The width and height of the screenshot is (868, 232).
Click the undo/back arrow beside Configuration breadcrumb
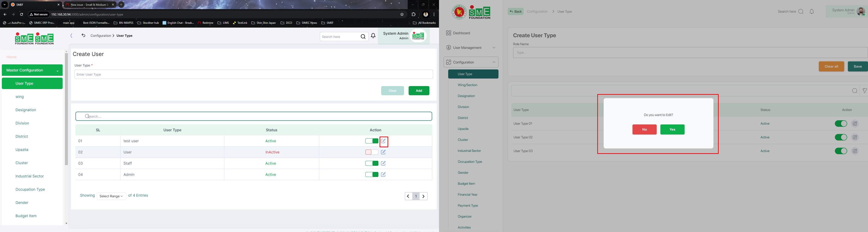point(83,35)
